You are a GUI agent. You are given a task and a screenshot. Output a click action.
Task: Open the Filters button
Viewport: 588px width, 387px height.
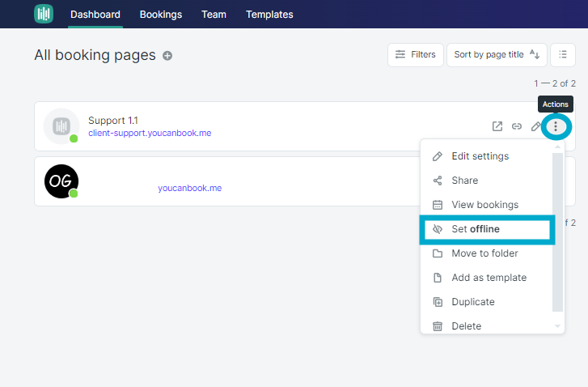[416, 55]
